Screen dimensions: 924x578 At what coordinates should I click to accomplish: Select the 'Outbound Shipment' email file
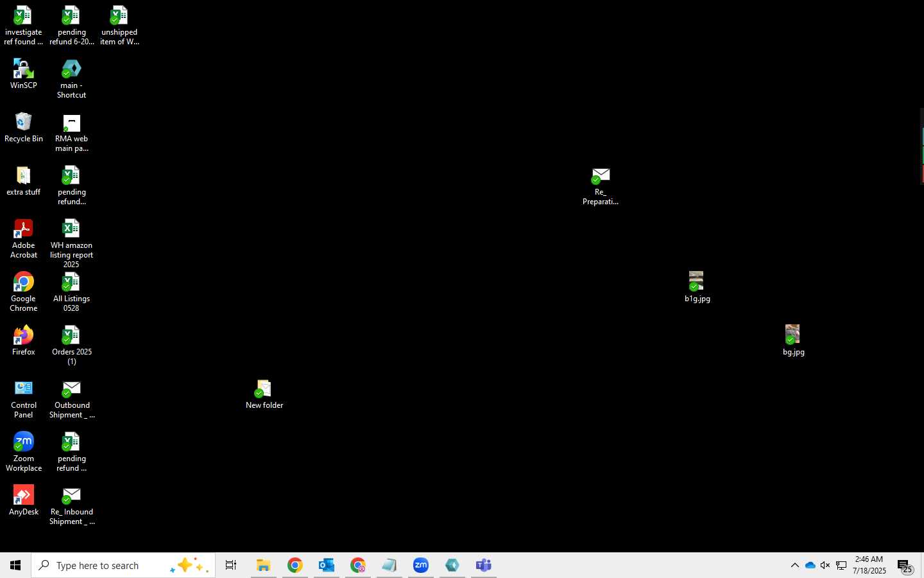71,399
